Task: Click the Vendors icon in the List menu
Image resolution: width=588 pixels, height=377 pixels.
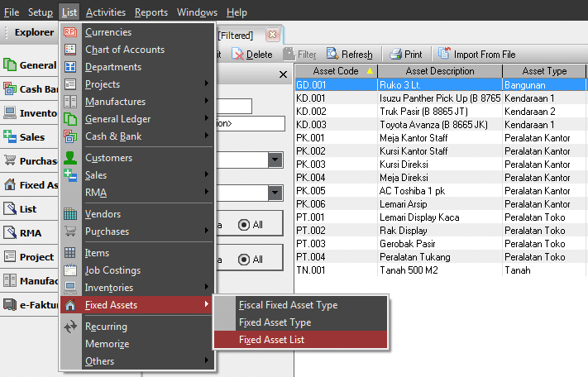Action: tap(70, 214)
